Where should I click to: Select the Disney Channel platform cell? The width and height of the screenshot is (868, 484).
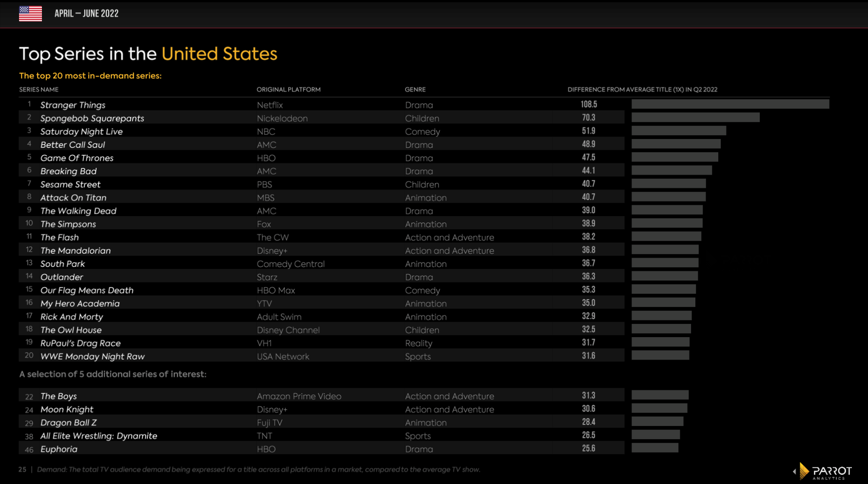point(288,330)
